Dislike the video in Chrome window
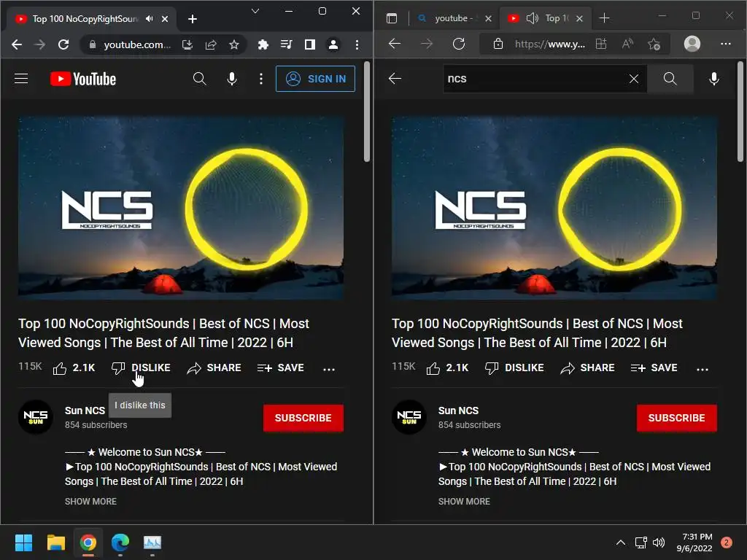747x560 pixels. click(141, 368)
